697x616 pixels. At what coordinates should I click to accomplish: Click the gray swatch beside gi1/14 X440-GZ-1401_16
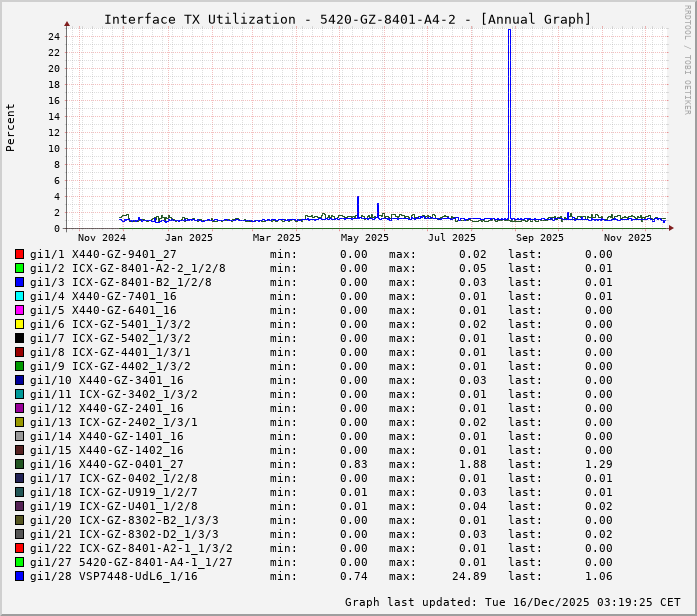pyautogui.click(x=19, y=436)
